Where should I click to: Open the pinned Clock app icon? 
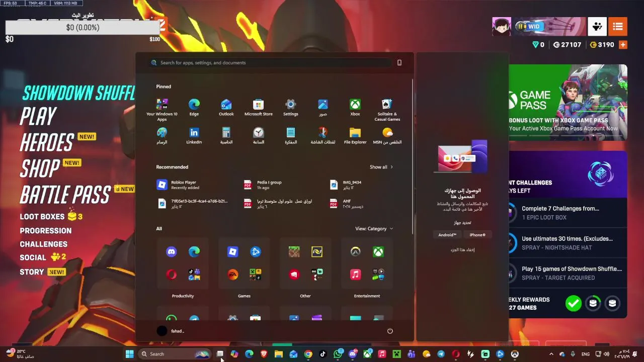(x=258, y=136)
